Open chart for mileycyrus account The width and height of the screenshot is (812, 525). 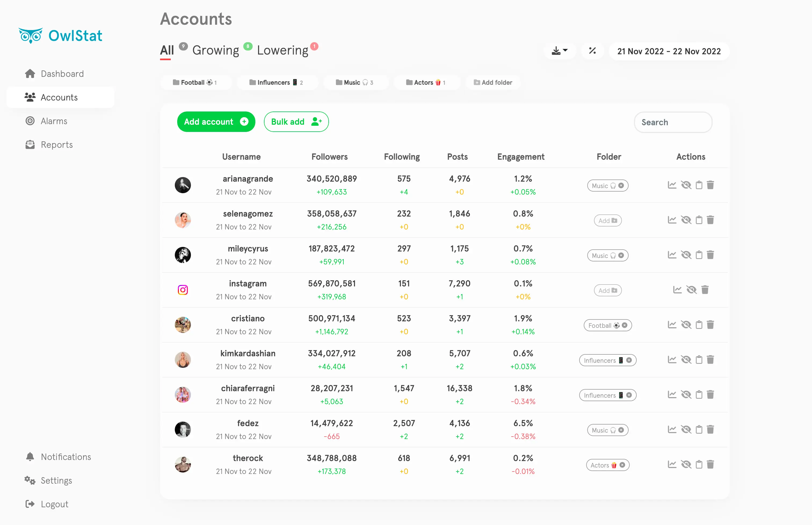tap(672, 255)
